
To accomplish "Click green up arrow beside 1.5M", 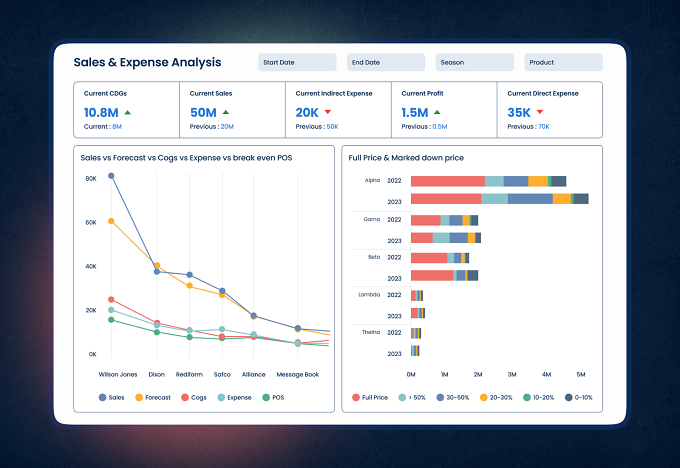I will [437, 112].
